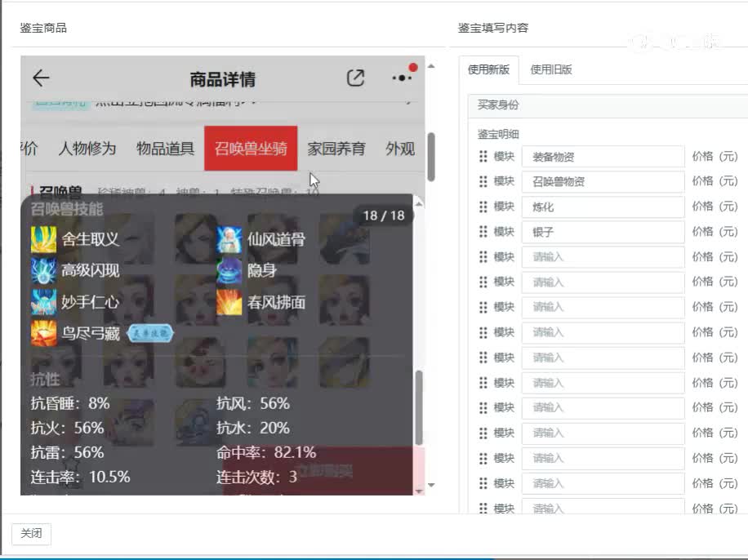Switch to 使用新版 tab
This screenshot has height=560, width=748.
[489, 69]
